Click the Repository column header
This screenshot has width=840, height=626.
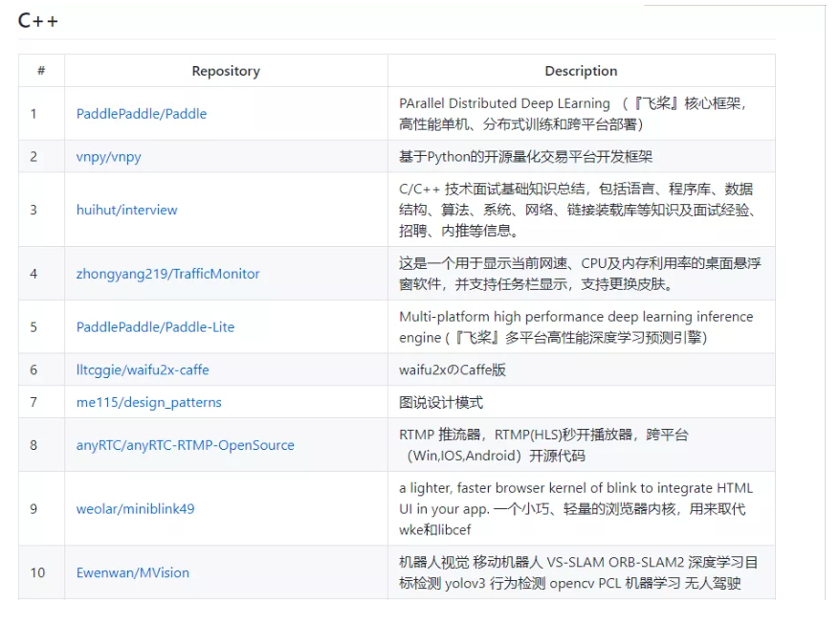tap(225, 71)
